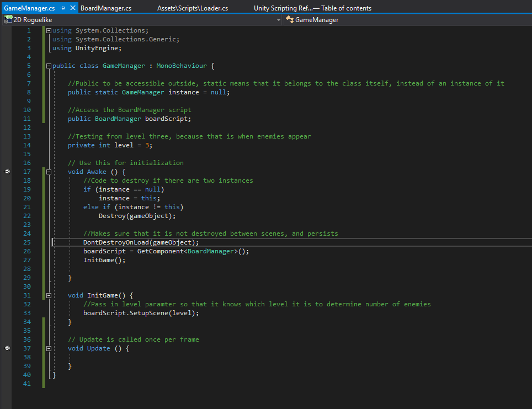Click the 2D Roguelike project icon
This screenshot has height=409, width=532.
(8, 20)
